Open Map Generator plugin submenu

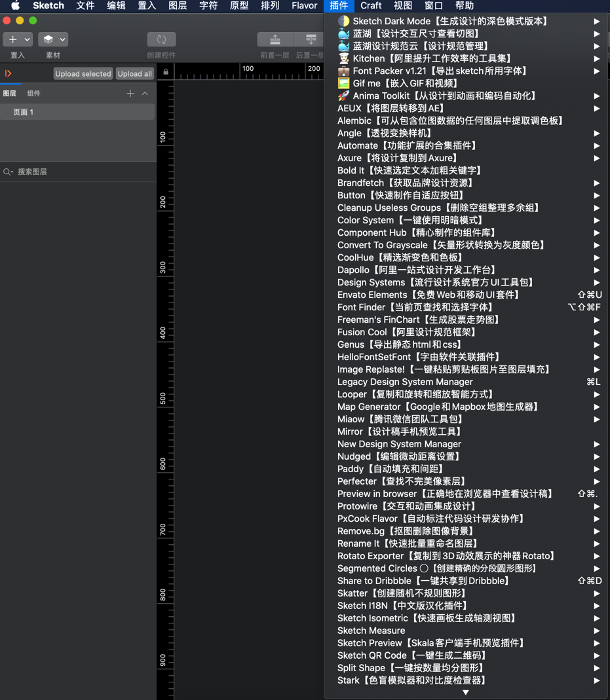(x=467, y=407)
